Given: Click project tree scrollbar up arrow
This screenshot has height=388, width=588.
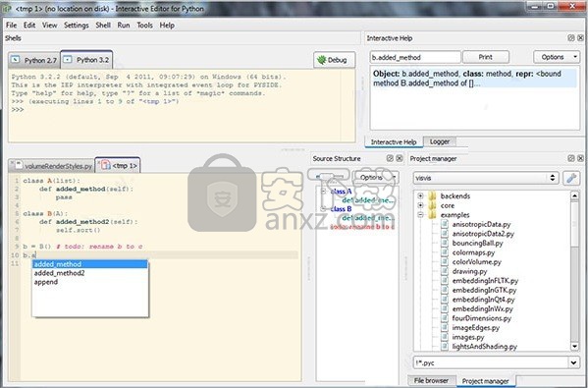Looking at the screenshot, I should tap(574, 195).
